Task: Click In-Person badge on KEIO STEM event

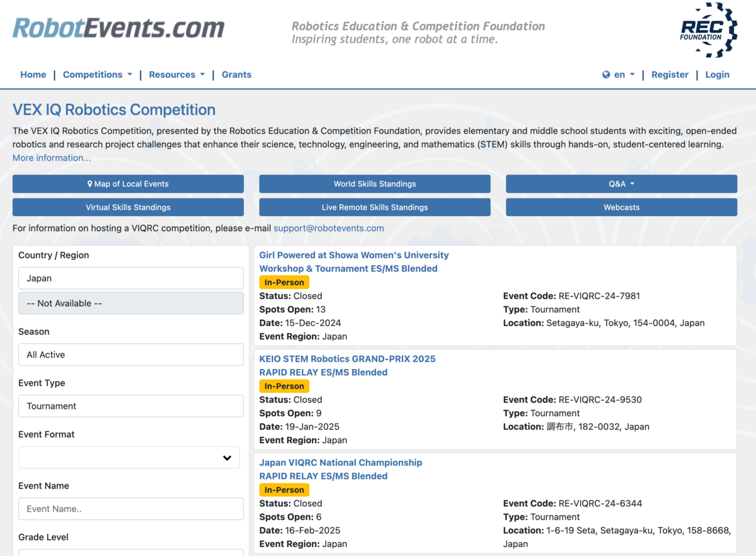Action: tap(284, 386)
